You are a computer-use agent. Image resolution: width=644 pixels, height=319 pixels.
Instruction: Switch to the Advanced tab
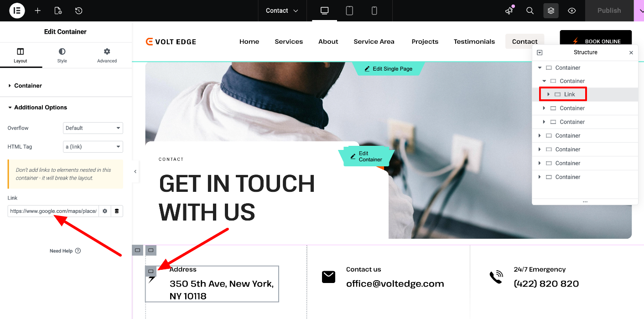pos(107,55)
